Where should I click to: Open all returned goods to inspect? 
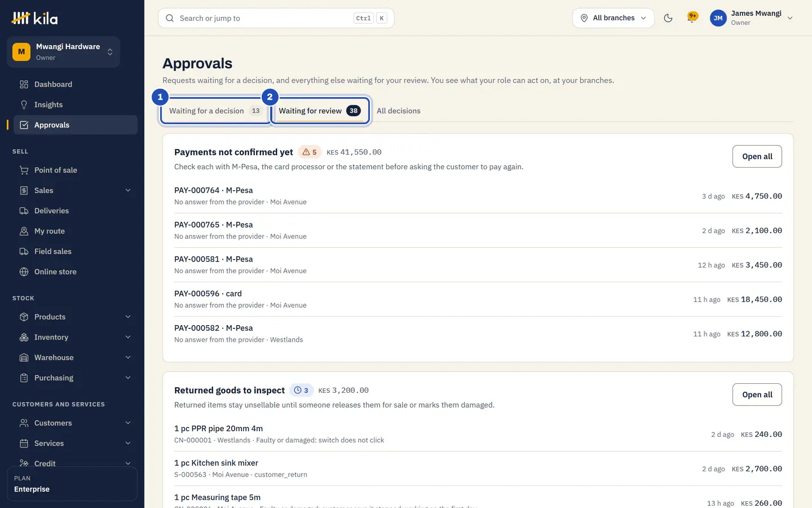click(x=757, y=395)
